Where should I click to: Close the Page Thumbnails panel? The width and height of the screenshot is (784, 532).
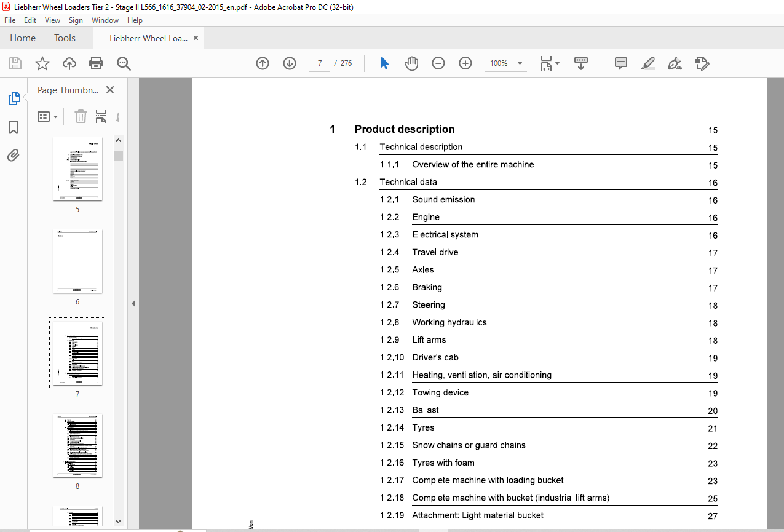click(110, 90)
